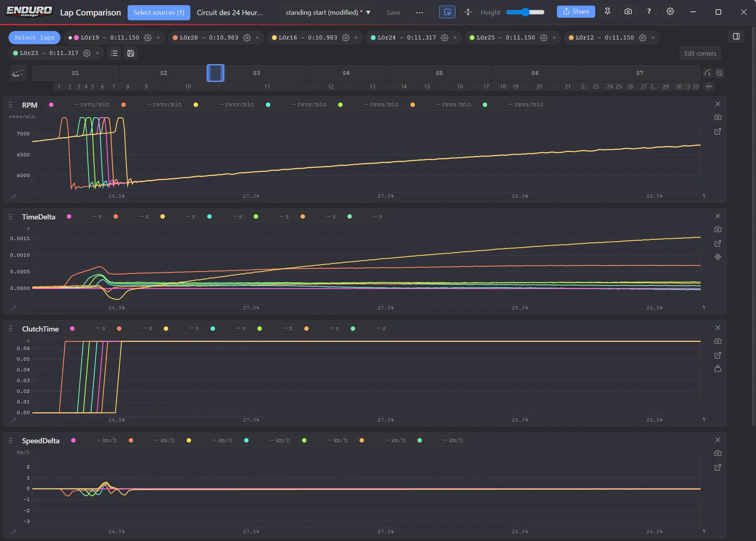Grab the RPM panel drag handle
The height and width of the screenshot is (541, 756).
click(x=10, y=105)
